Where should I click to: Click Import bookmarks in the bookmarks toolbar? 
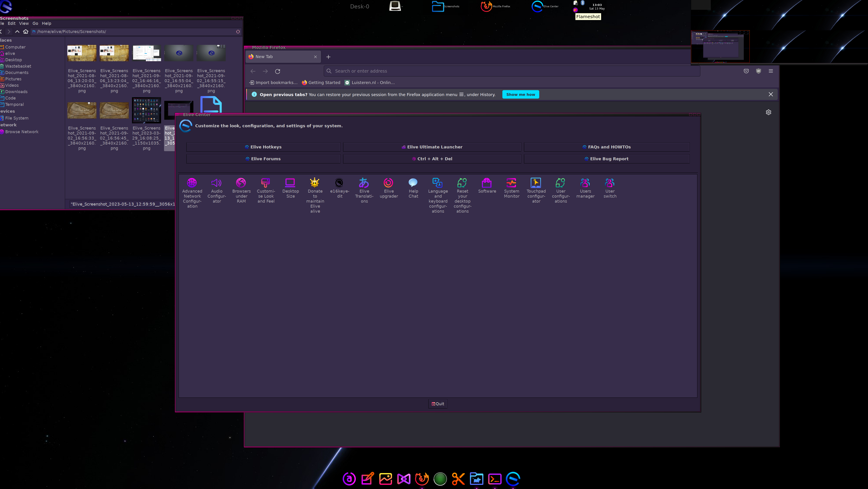(273, 83)
